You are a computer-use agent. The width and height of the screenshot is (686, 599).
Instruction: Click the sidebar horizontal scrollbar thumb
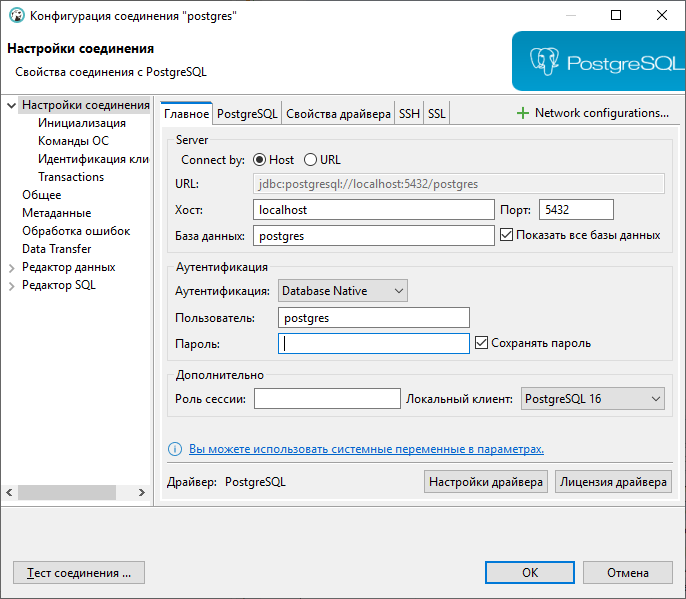click(67, 492)
